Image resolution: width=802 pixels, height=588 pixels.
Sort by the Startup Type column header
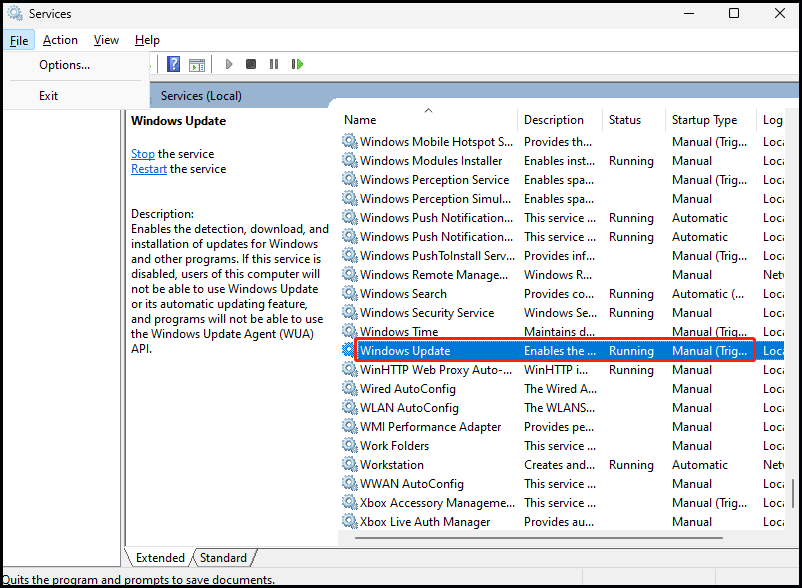[710, 120]
